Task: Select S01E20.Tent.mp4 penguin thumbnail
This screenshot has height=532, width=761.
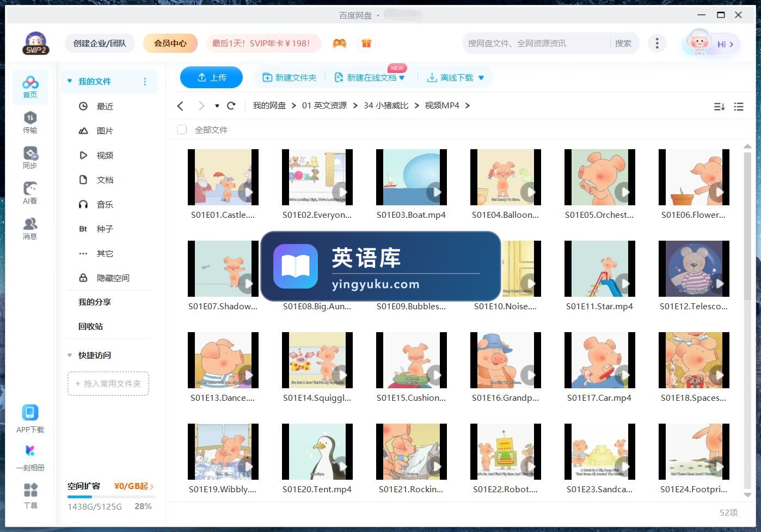Action: pos(317,451)
